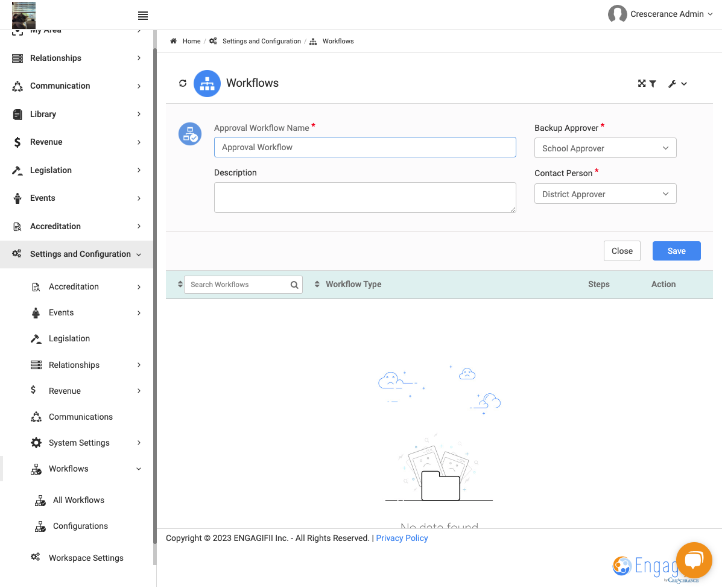Screen dimensions: 722x588
Task: Click the System Settings gear icon
Action: point(36,443)
